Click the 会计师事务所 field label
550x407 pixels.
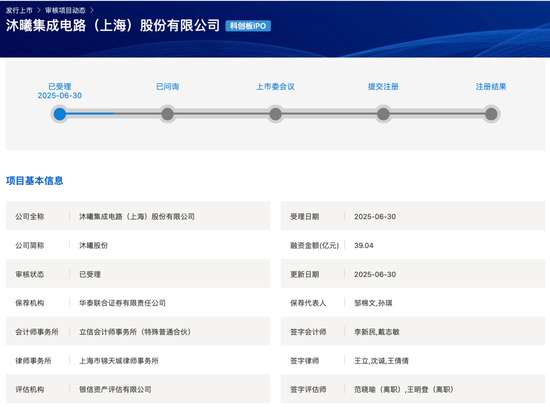coord(37,332)
